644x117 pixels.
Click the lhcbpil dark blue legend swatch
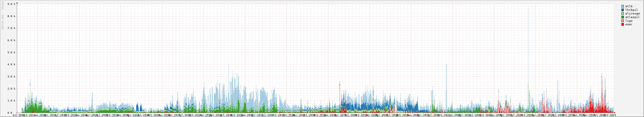click(x=623, y=10)
